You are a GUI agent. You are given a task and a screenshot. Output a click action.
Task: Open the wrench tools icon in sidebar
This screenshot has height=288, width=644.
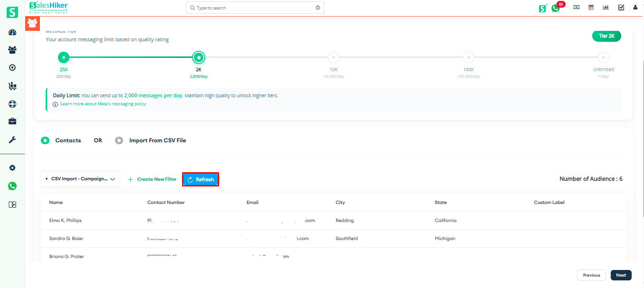(12, 139)
